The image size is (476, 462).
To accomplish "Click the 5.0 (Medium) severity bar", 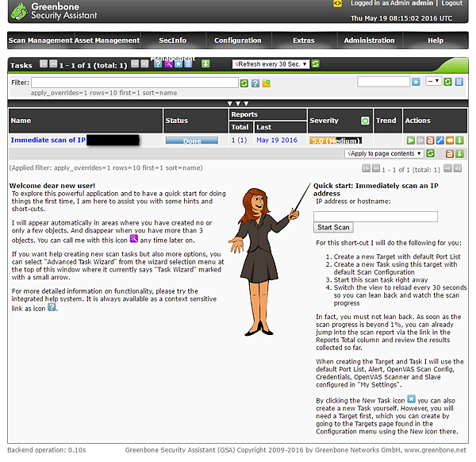I will click(336, 141).
